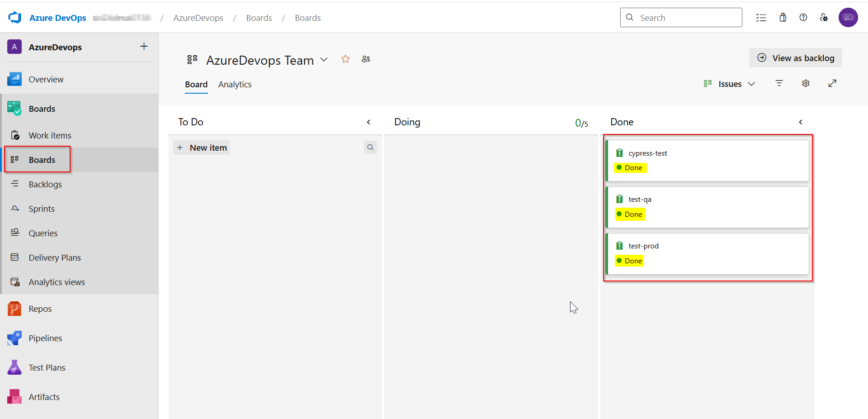Click the AzureDevops project avatar icon
This screenshot has height=419, width=868.
pos(14,47)
